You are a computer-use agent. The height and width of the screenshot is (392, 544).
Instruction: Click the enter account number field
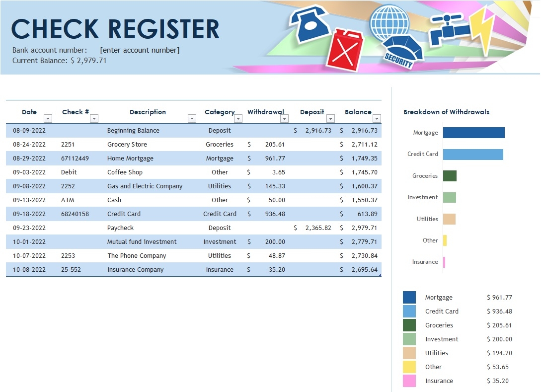[x=140, y=50]
